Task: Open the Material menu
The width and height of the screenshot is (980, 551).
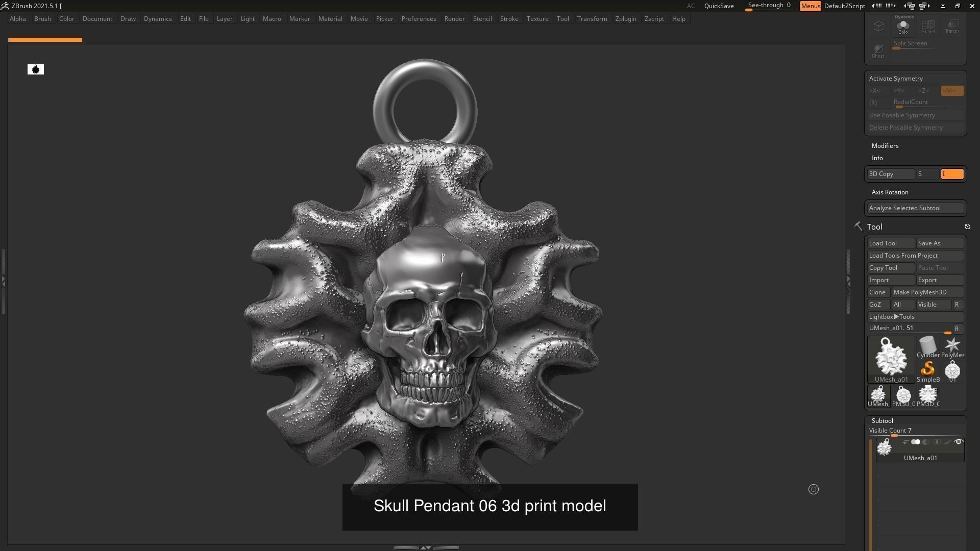Action: tap(330, 19)
